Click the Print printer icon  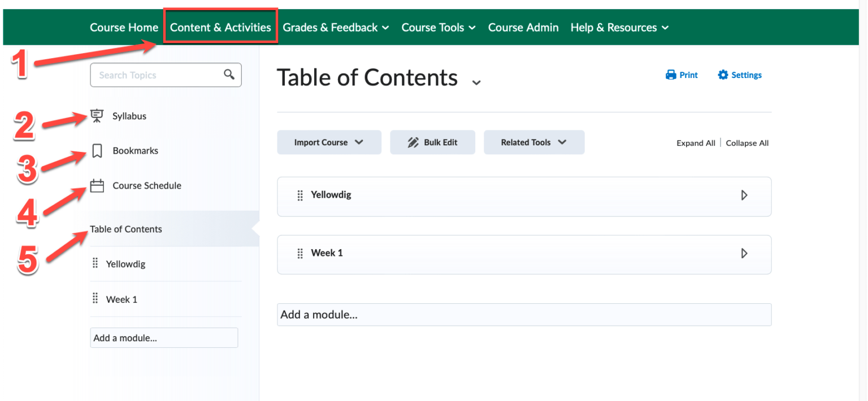(x=669, y=74)
